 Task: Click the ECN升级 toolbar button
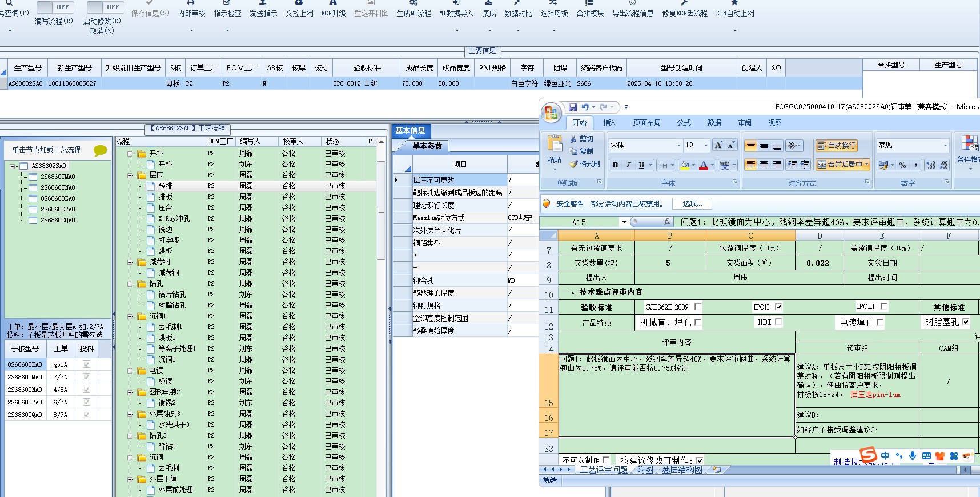(x=334, y=9)
